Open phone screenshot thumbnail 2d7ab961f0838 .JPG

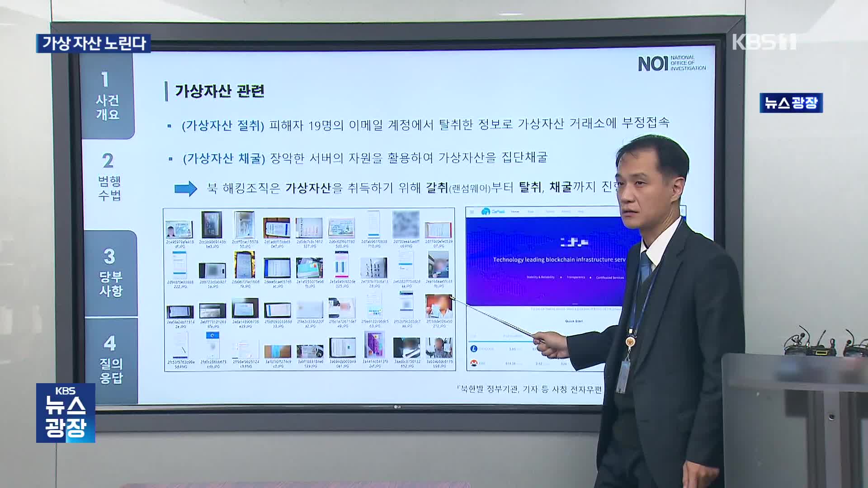coord(374,225)
